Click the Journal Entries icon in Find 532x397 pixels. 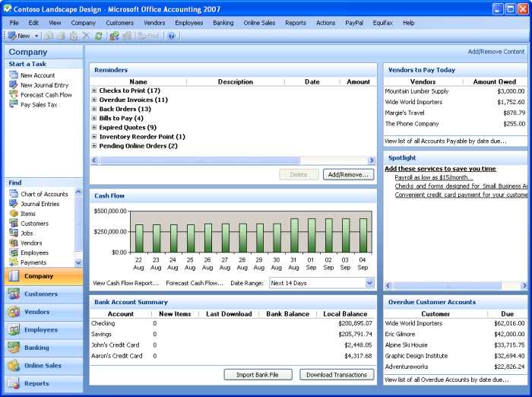[14, 204]
